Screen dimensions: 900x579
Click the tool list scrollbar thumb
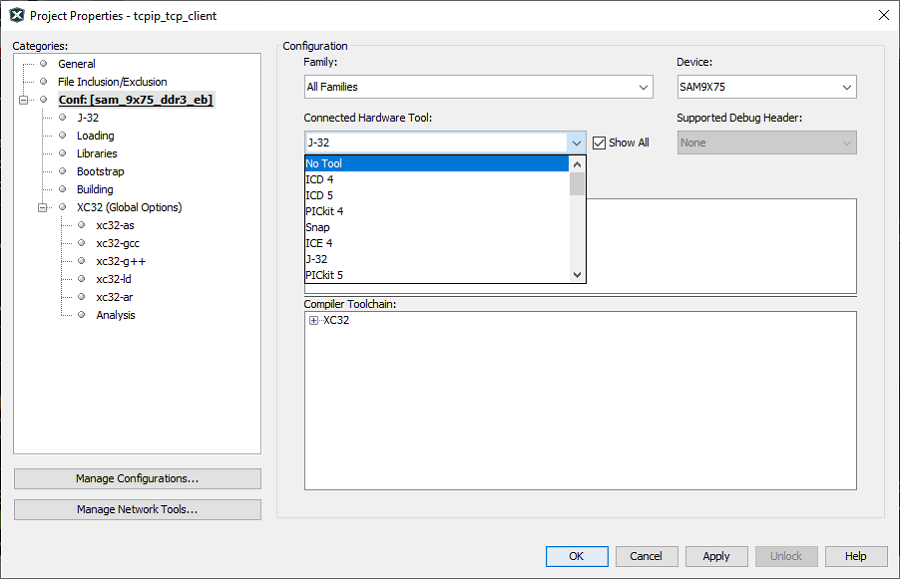(577, 184)
